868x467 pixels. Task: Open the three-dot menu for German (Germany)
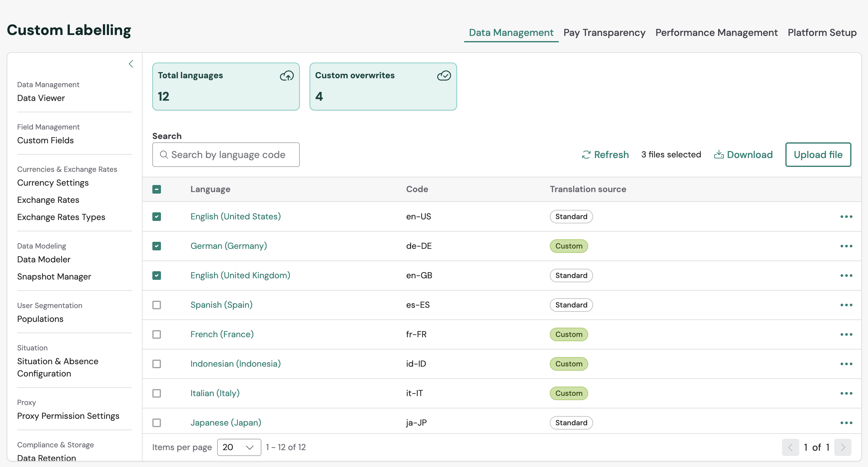[846, 246]
